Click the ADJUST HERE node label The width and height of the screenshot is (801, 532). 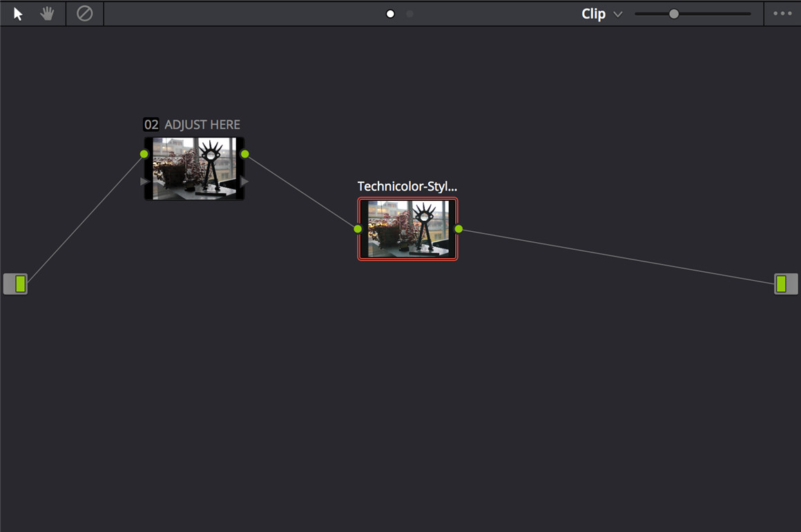[202, 125]
